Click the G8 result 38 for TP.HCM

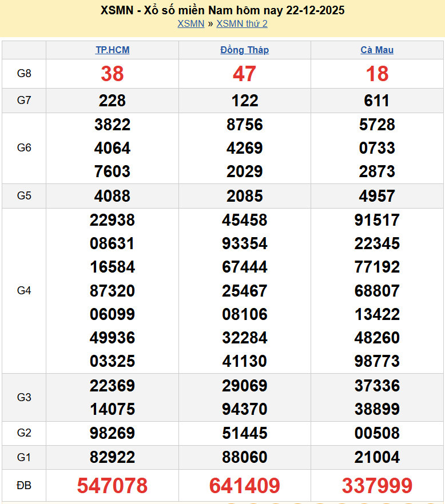point(112,74)
